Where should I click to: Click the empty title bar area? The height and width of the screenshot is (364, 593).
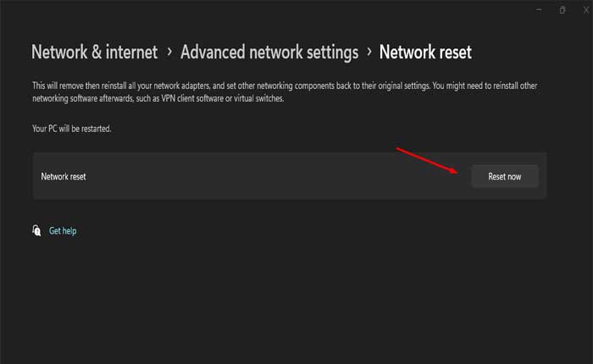coord(254,9)
